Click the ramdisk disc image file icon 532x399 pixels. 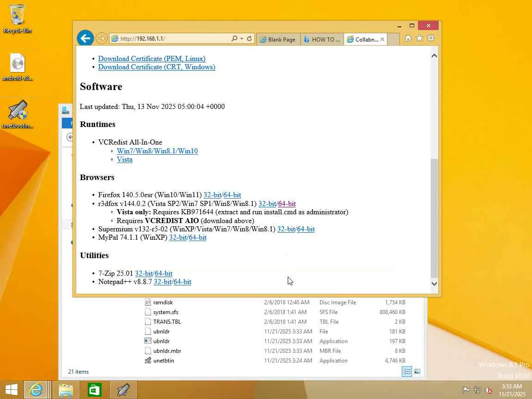click(148, 302)
